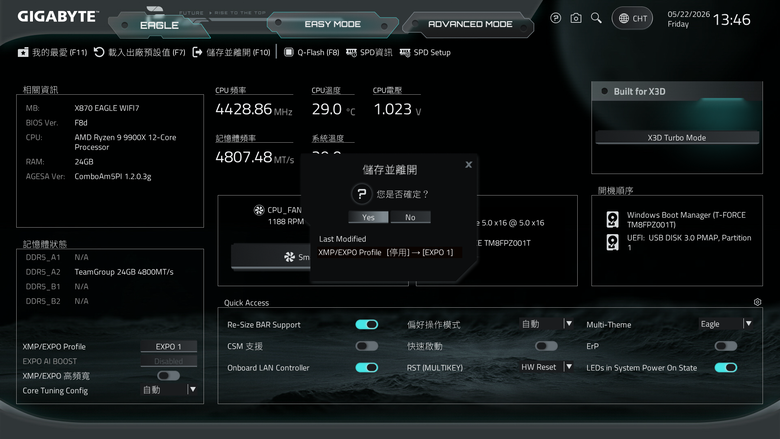Open Quick Access settings gear icon
The image size is (780, 439).
(x=757, y=302)
